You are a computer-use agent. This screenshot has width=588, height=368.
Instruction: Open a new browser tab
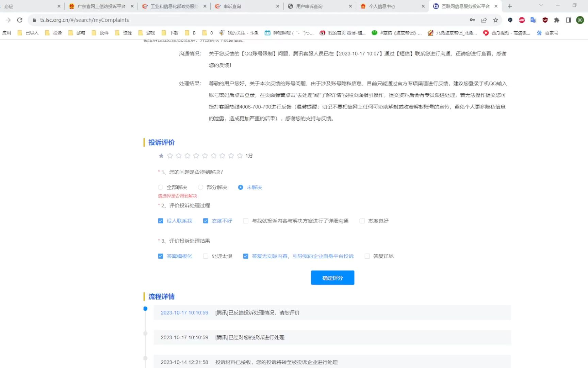(x=510, y=6)
